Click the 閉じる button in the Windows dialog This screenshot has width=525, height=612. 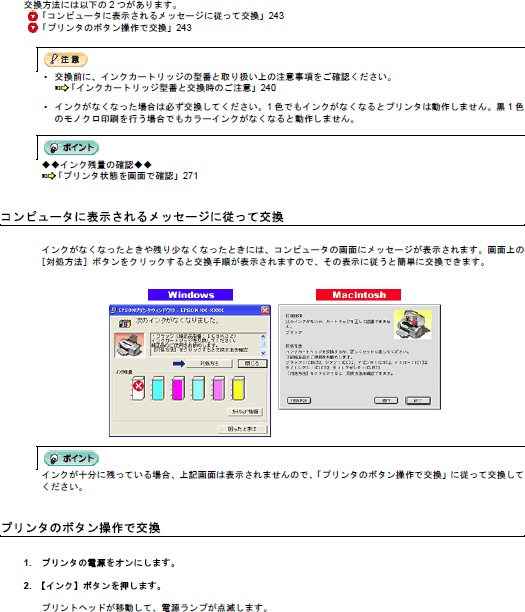click(253, 363)
